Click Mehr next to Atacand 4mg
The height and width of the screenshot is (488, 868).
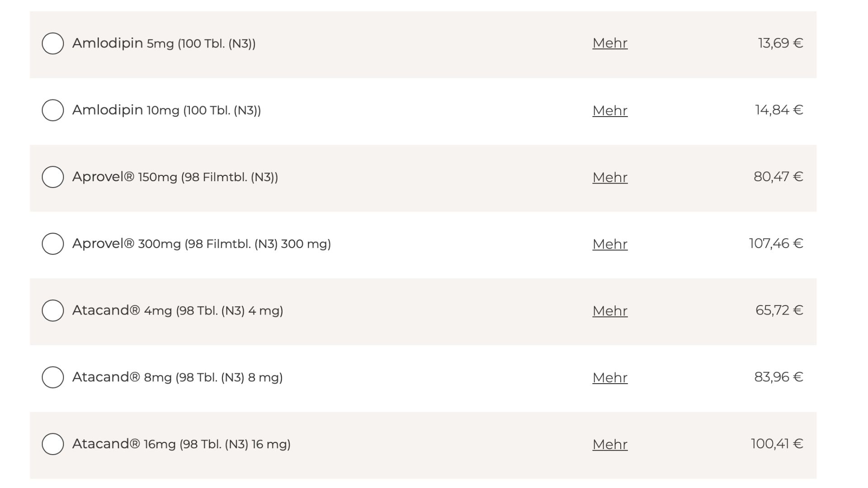(610, 311)
